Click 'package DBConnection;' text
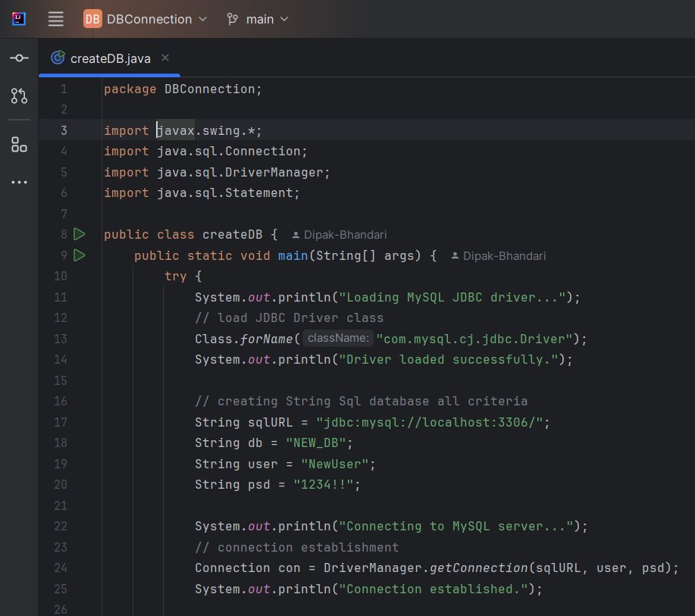 point(183,89)
